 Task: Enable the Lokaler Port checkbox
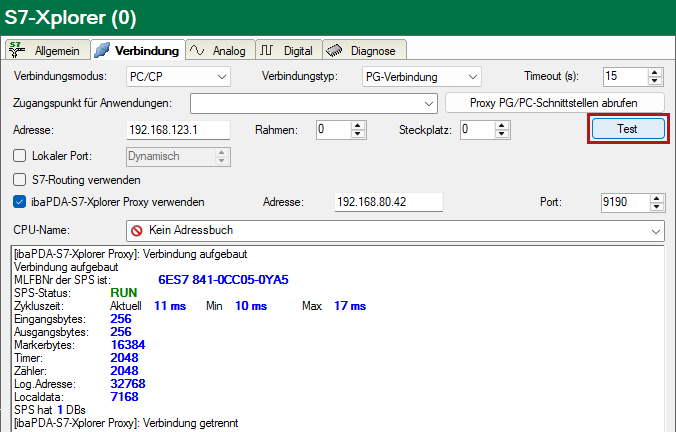click(19, 156)
